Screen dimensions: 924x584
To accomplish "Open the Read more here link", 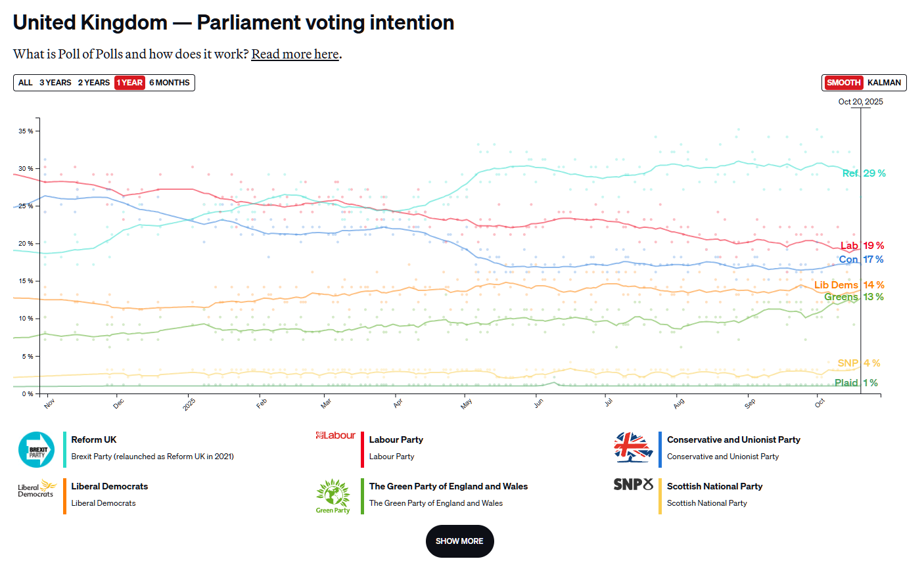I will click(295, 54).
